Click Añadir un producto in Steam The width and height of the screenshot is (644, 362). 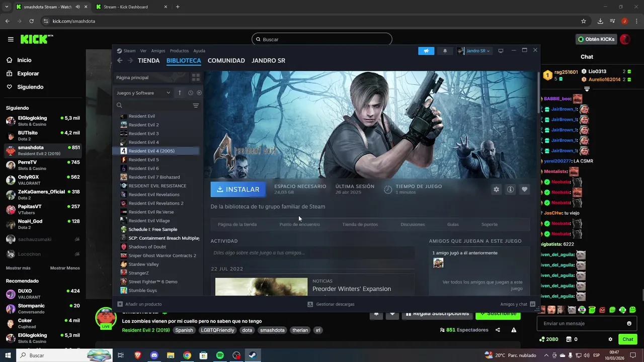click(139, 304)
